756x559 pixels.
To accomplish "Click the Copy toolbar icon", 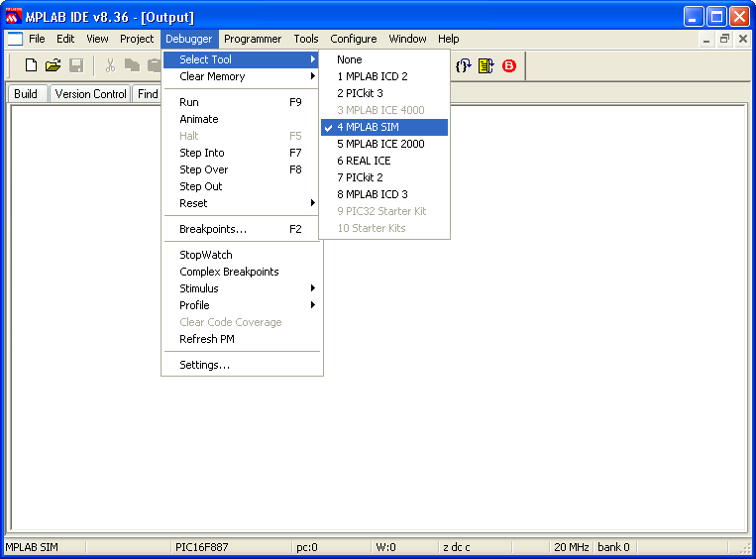I will [x=132, y=65].
